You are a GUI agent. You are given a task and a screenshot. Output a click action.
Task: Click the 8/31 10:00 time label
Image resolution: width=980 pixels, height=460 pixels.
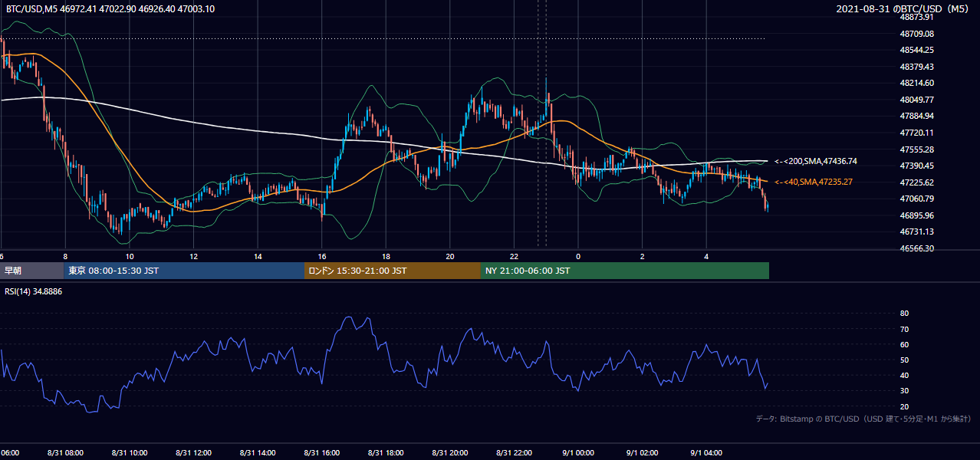pos(130,453)
